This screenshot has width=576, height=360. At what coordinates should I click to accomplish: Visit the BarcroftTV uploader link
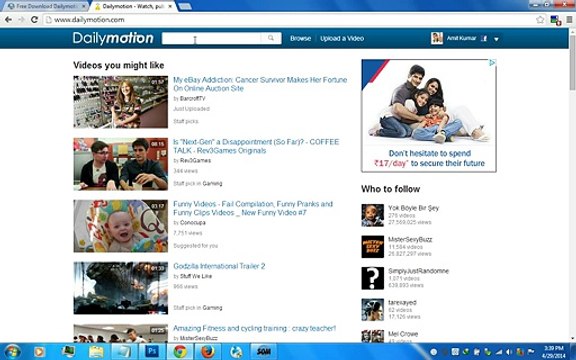pyautogui.click(x=192, y=98)
